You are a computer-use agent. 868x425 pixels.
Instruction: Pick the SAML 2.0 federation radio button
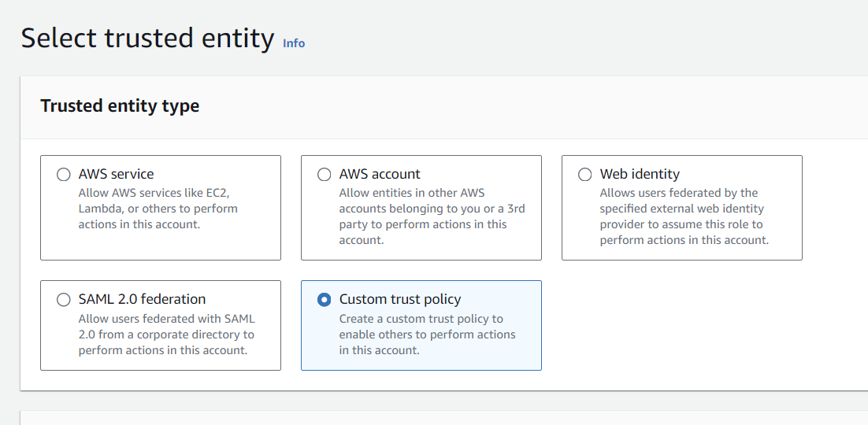click(x=64, y=299)
